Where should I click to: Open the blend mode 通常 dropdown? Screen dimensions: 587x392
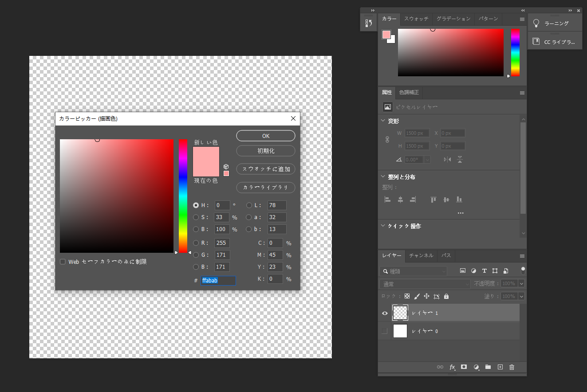click(425, 284)
